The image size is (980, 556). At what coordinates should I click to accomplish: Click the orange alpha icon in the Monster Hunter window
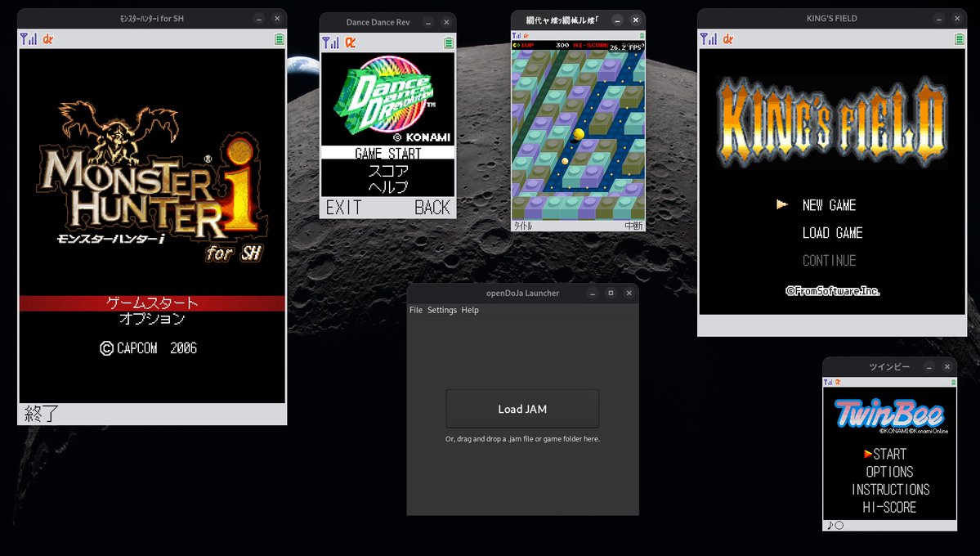(48, 39)
